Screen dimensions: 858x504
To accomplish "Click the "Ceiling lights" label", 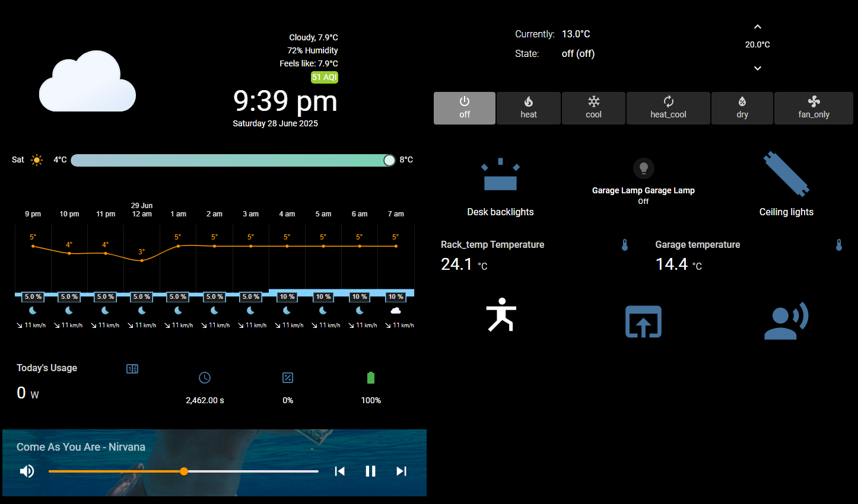I will 786,212.
